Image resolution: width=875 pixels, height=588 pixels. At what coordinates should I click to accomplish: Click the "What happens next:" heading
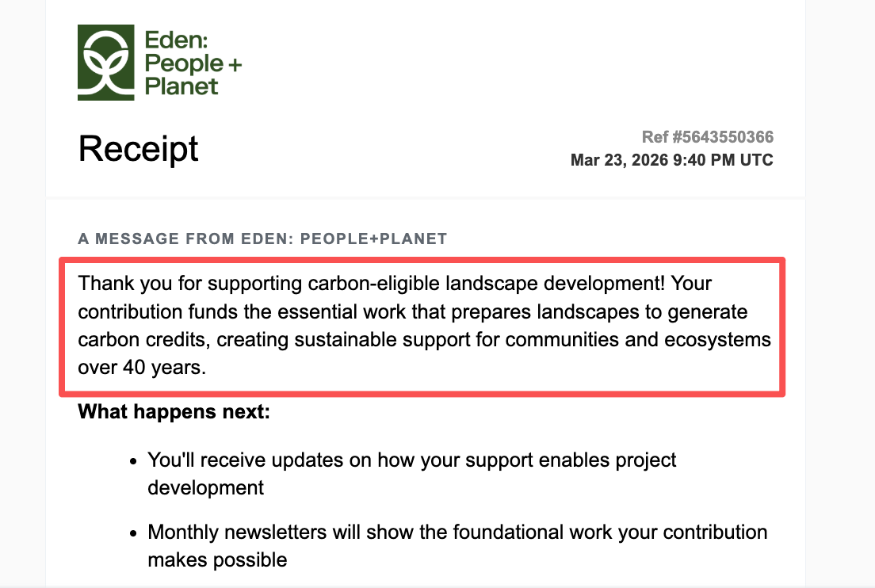(x=174, y=412)
